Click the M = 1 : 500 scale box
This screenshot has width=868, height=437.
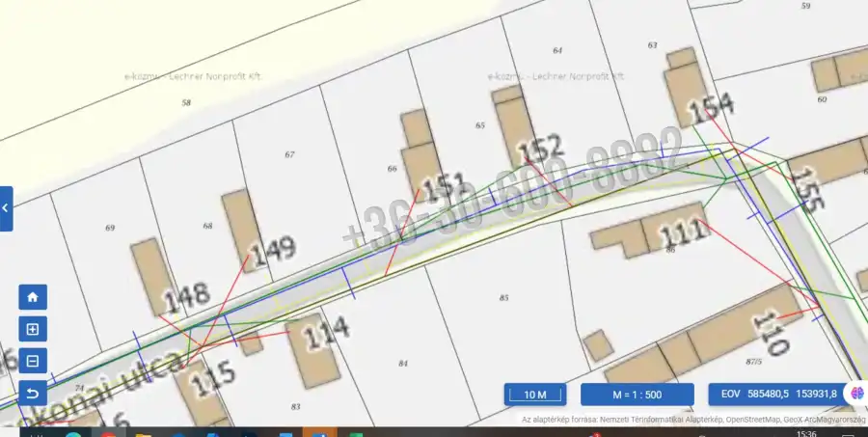click(637, 395)
